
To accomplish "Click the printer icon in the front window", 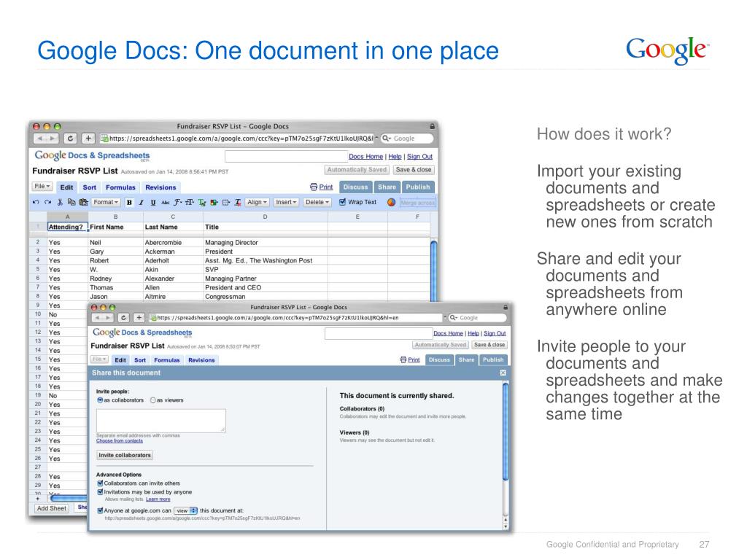I will pyautogui.click(x=403, y=360).
